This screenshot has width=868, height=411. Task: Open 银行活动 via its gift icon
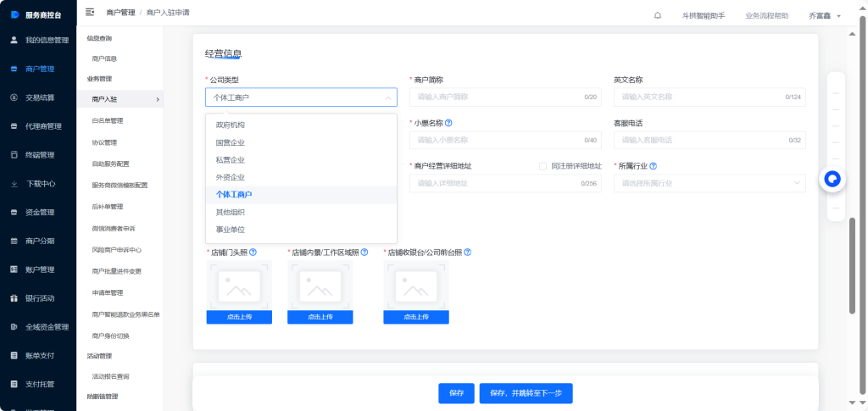tap(14, 298)
